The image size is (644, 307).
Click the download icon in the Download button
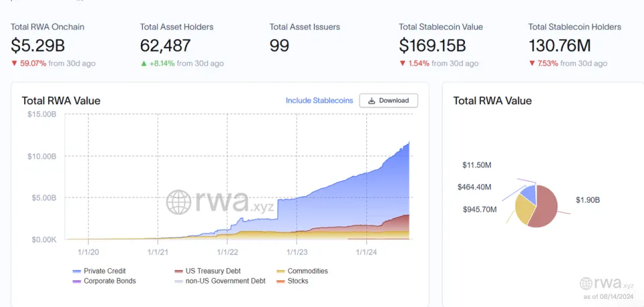tap(372, 101)
